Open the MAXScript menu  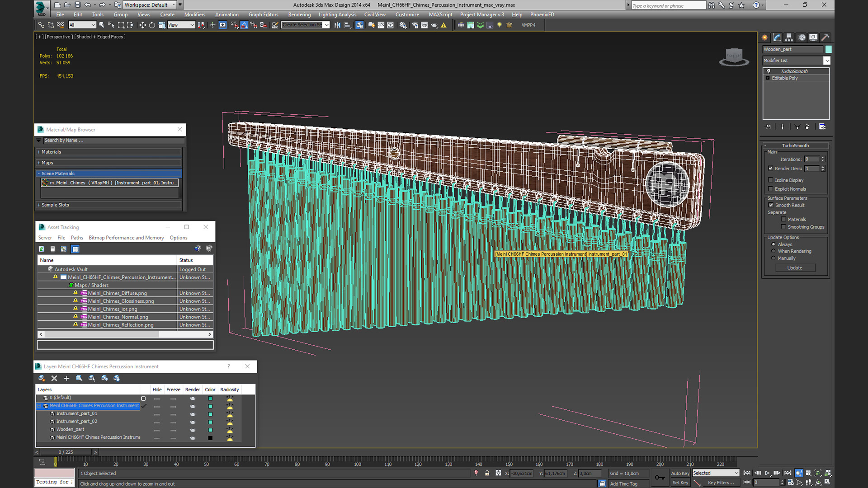click(440, 14)
